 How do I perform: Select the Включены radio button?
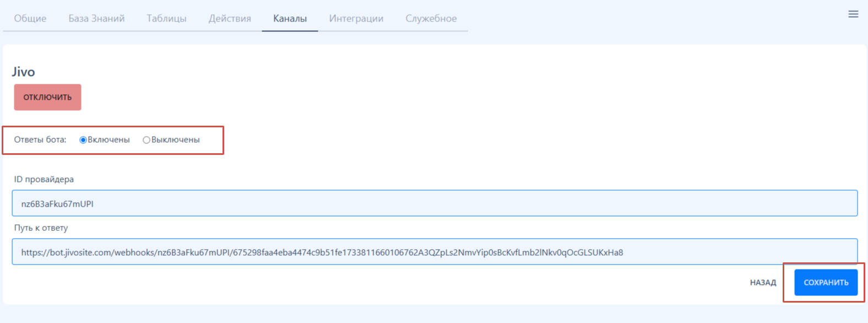[83, 140]
